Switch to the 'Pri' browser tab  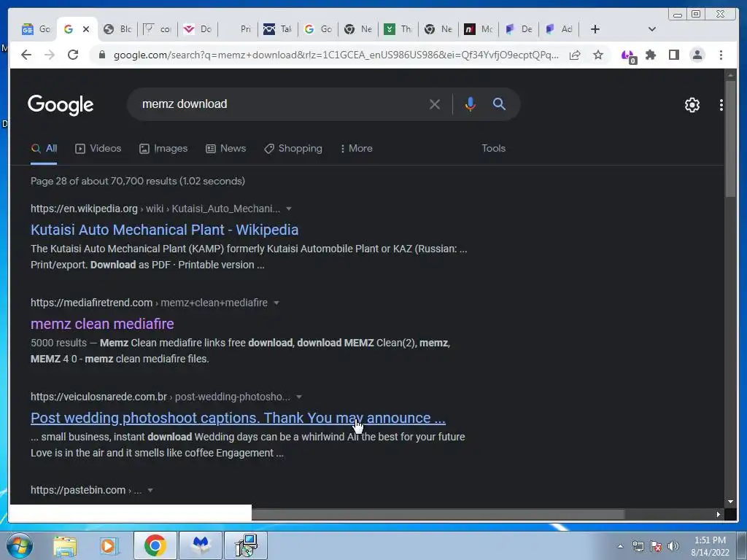click(239, 29)
